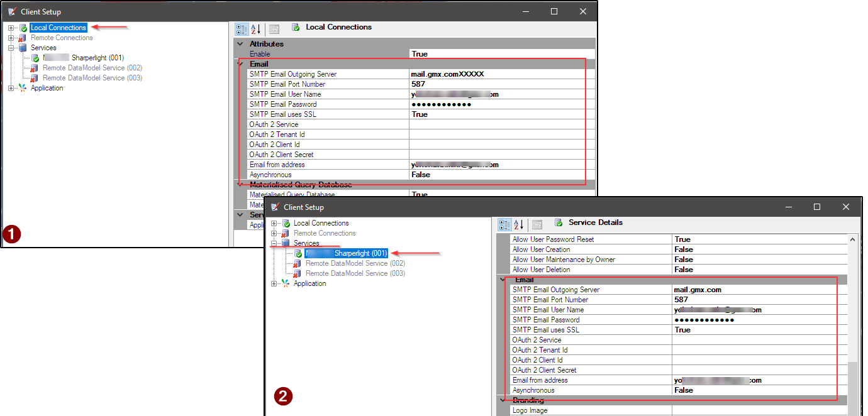Click Enable value True in window 1
This screenshot has width=868, height=416.
tap(502, 54)
